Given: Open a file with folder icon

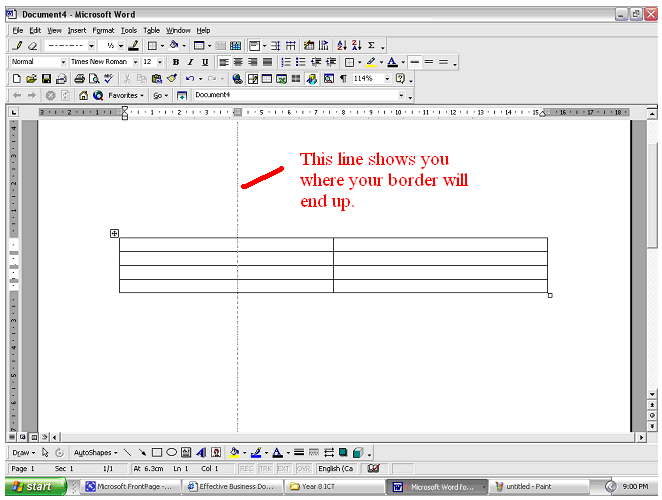Looking at the screenshot, I should coord(31,79).
